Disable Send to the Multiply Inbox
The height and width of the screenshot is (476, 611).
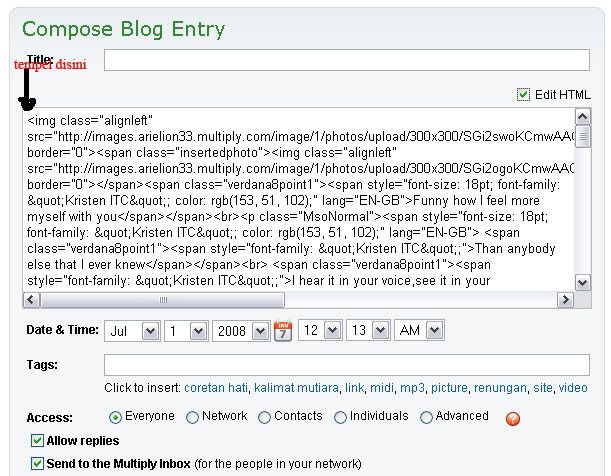tap(37, 464)
